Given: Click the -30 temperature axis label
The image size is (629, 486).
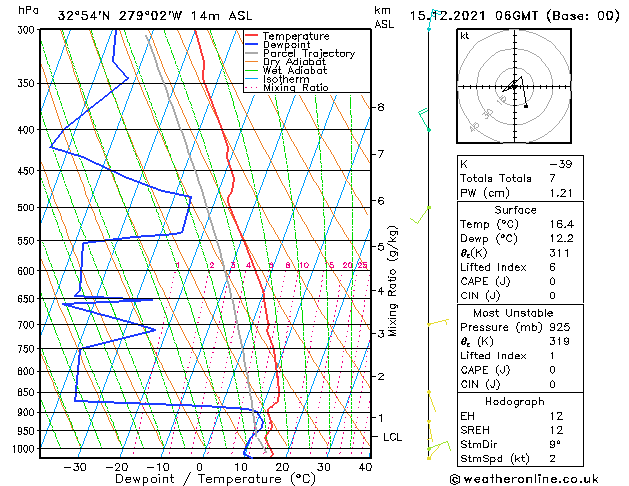Looking at the screenshot, I should pos(75,467).
